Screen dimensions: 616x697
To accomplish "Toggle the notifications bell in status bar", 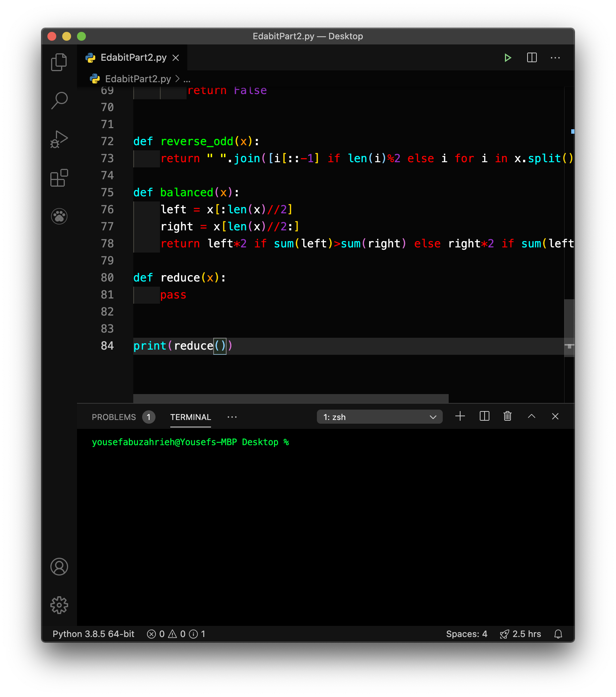I will point(558,634).
